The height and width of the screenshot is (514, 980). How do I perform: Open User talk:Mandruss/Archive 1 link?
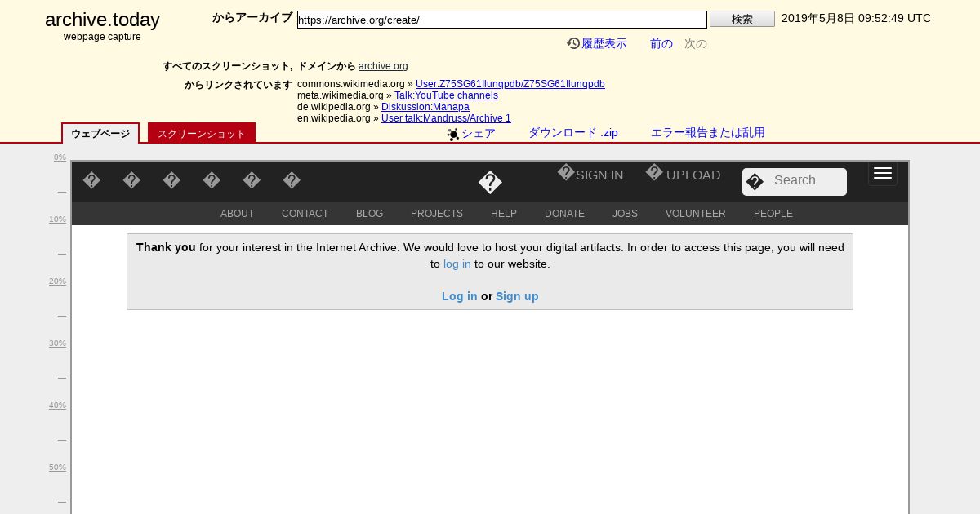click(x=446, y=118)
